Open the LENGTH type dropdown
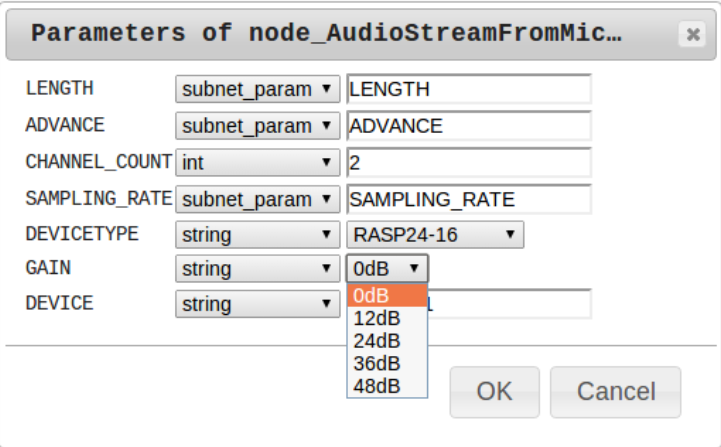The height and width of the screenshot is (447, 721). [x=257, y=89]
